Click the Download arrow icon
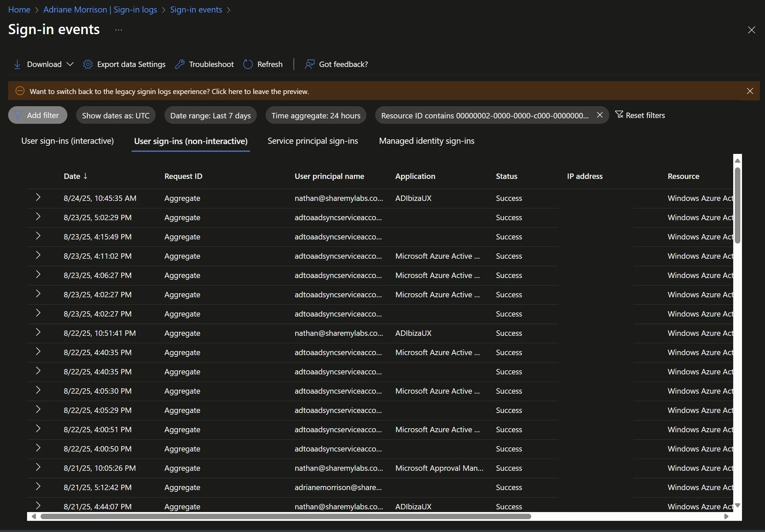765x532 pixels. 17,64
